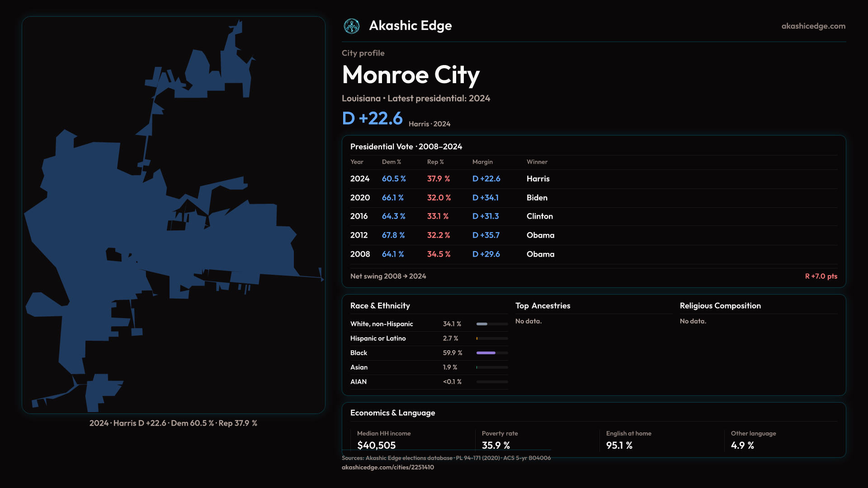
Task: Click the Akashic Edge logo icon
Action: (x=351, y=26)
